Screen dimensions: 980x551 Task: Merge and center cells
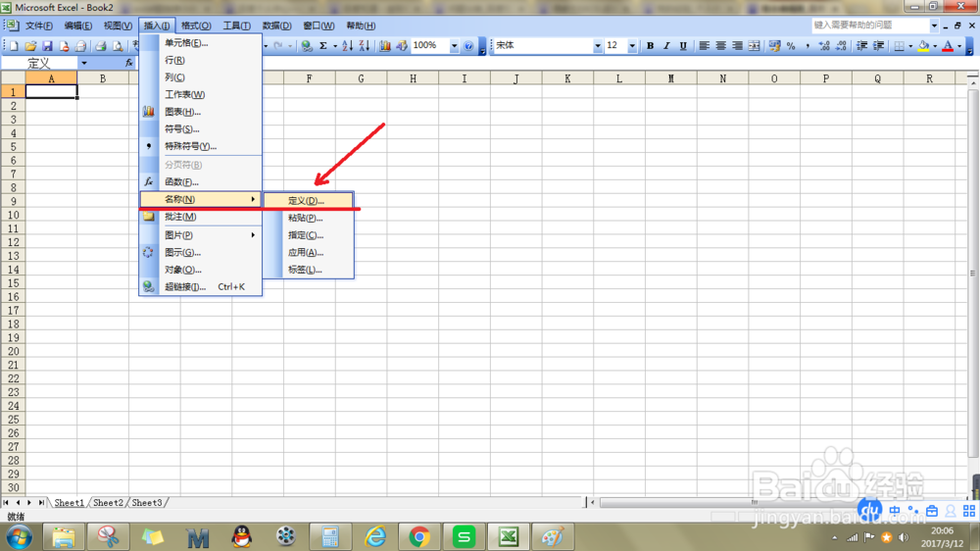(755, 46)
